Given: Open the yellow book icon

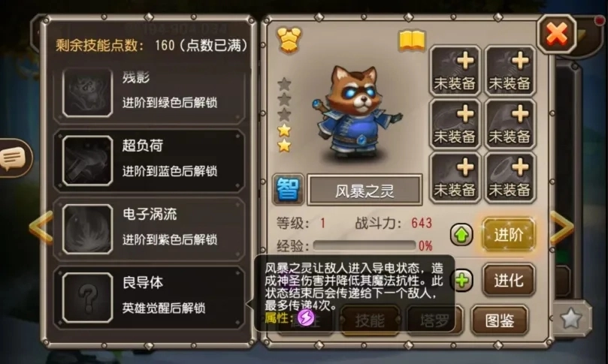Looking at the screenshot, I should tap(412, 41).
